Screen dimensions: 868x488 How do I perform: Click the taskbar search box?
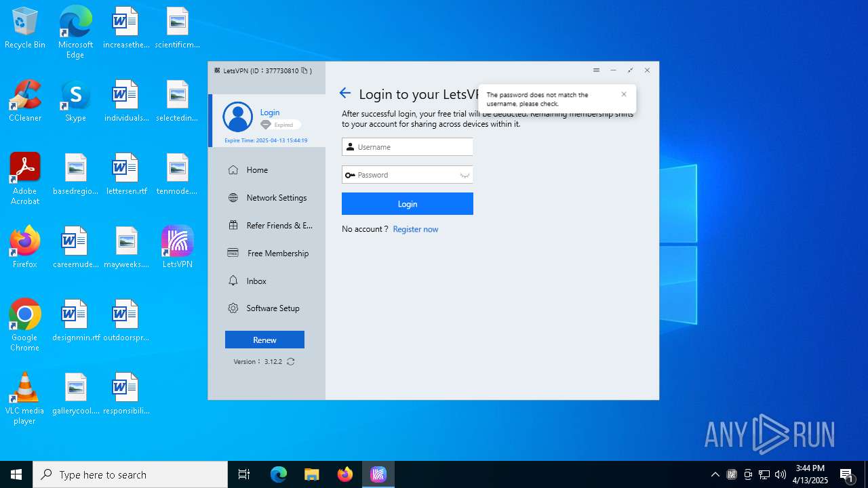point(130,474)
